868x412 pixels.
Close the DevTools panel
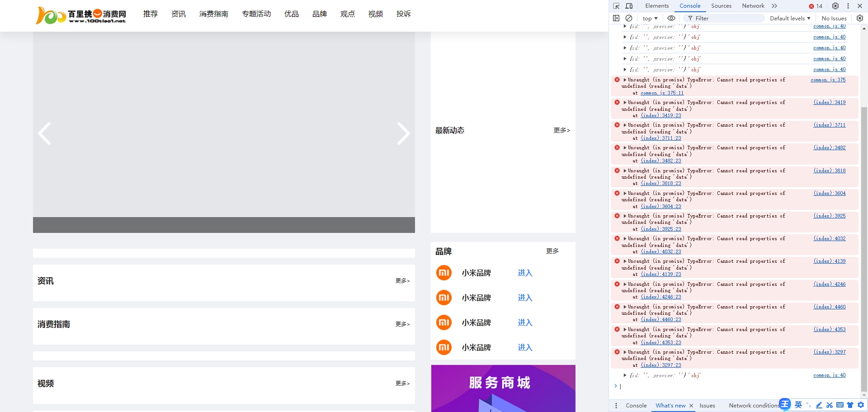(860, 6)
